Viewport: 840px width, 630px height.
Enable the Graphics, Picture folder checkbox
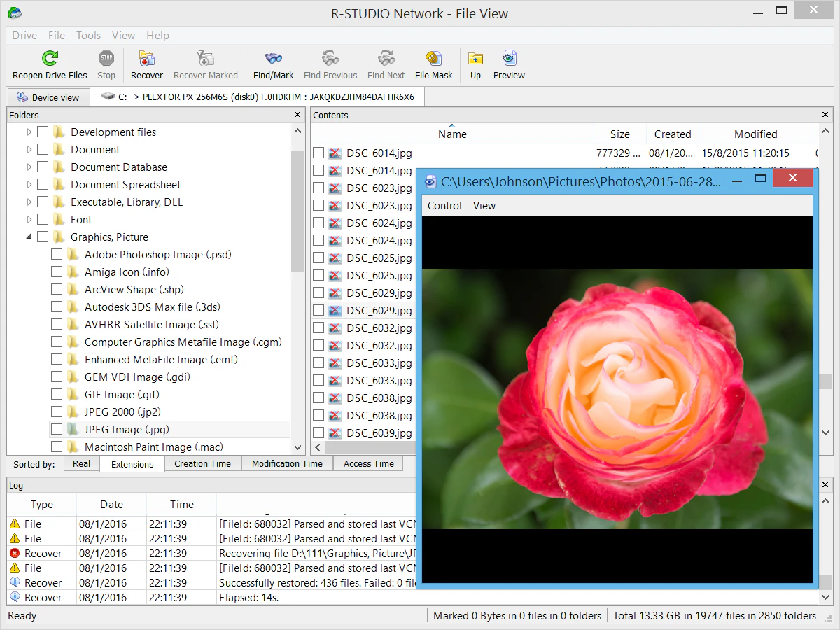[42, 237]
